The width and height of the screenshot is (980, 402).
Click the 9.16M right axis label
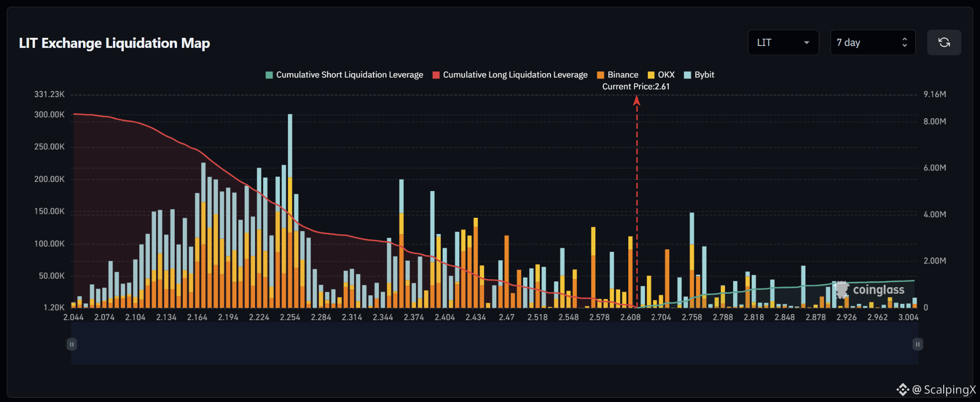(x=935, y=94)
